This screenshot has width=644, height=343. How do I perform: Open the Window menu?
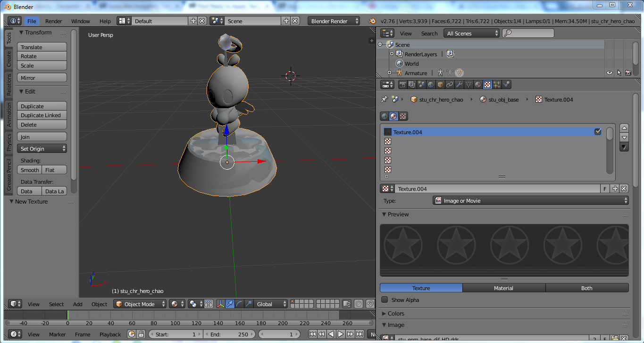click(x=81, y=21)
